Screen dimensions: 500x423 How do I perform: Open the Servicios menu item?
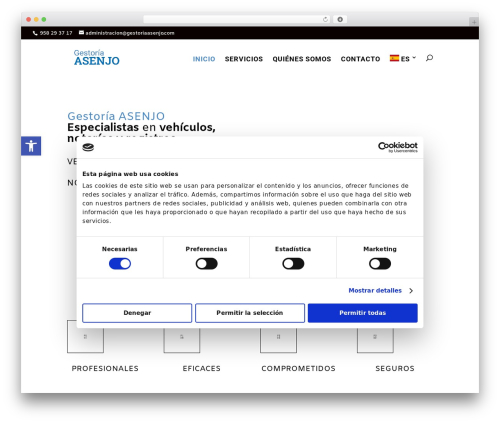pos(244,59)
